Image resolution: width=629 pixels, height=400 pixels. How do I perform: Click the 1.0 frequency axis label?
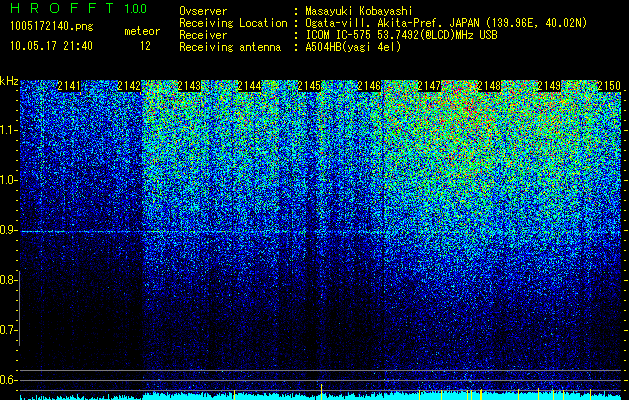click(x=8, y=181)
